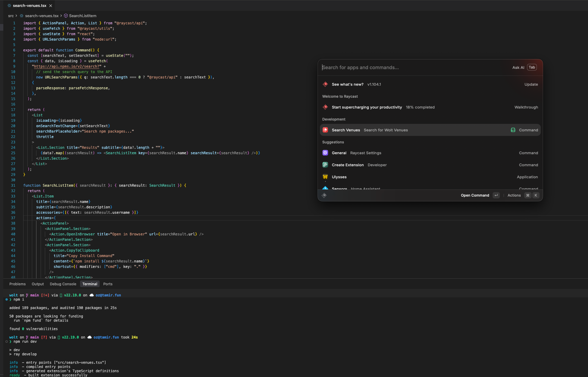Screen dimensions: 588x377
Task: Switch to the Problems panel tab
Action: pyautogui.click(x=17, y=284)
